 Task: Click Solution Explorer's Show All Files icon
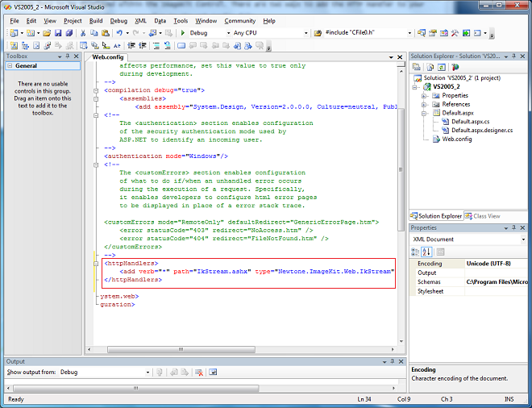(430, 67)
